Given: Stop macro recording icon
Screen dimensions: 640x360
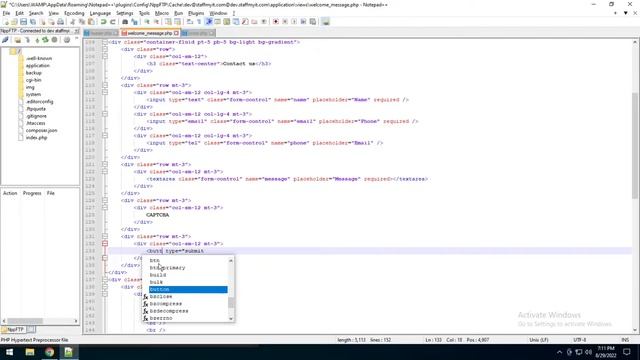Looking at the screenshot, I should coord(285,22).
